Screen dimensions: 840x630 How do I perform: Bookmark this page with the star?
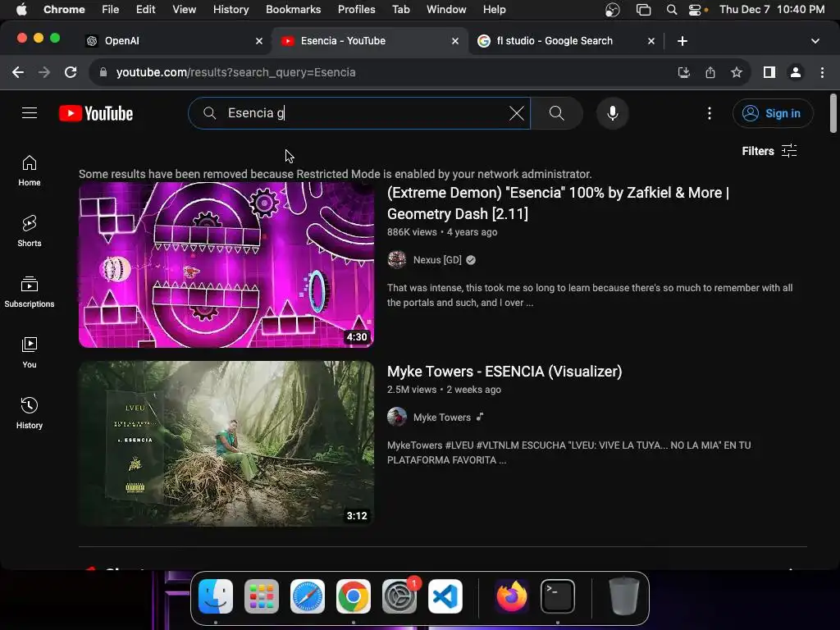coord(737,72)
